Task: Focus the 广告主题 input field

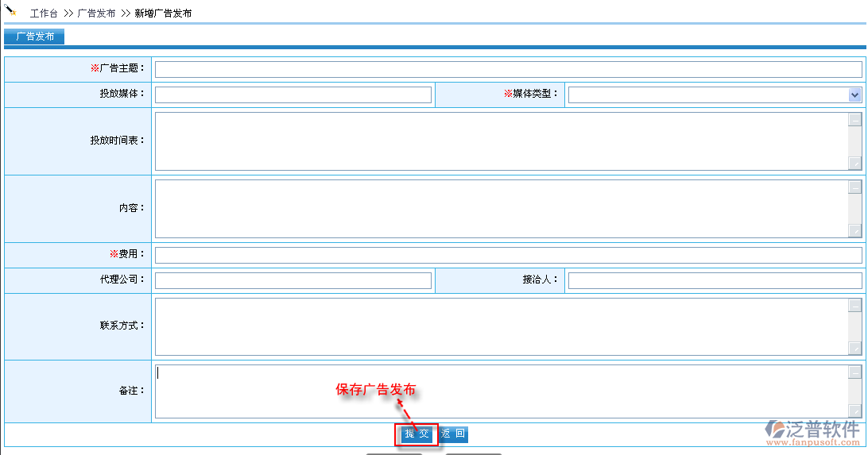Action: [508, 69]
